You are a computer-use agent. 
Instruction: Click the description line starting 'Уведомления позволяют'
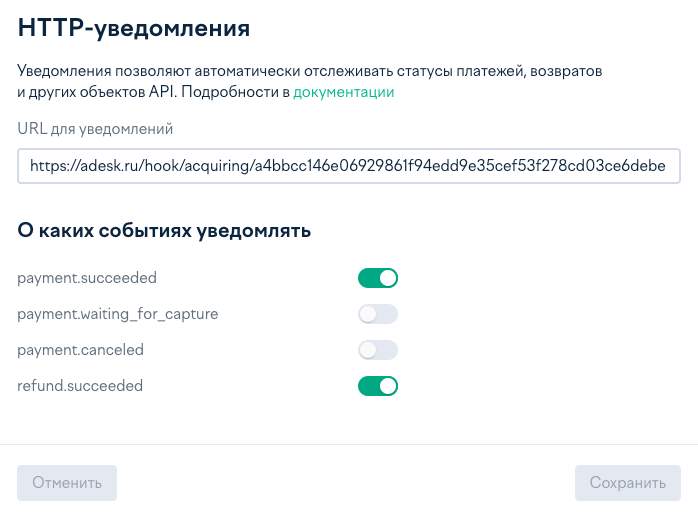click(310, 71)
